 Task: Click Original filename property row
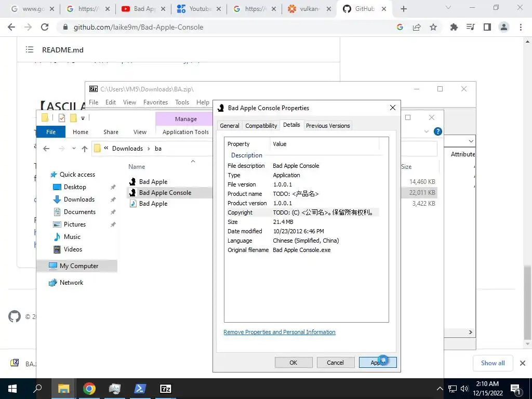[x=303, y=250]
